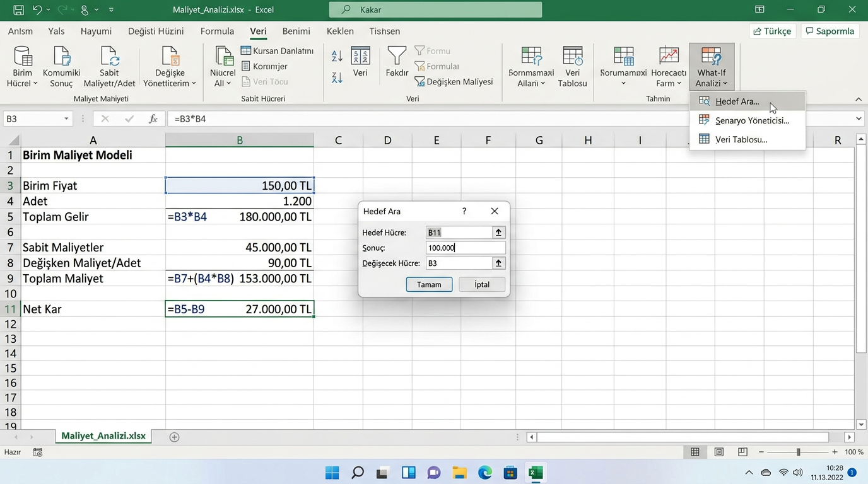Viewport: 868px width, 484px height.
Task: Open Microsoft Edge from the taskbar
Action: pos(484,473)
